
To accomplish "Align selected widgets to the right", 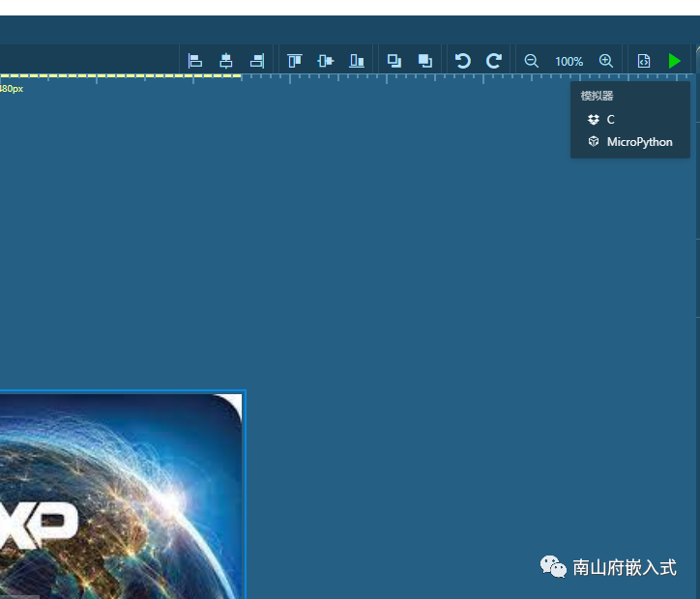I will click(x=257, y=61).
